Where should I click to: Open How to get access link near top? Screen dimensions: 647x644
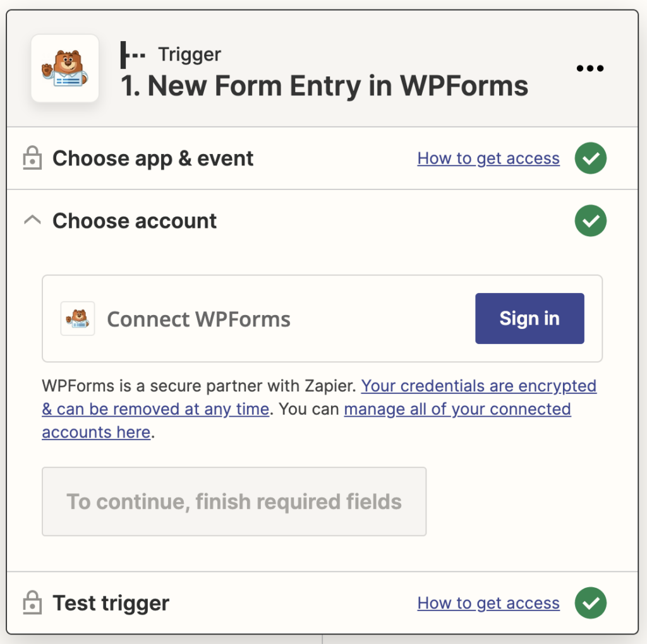(488, 158)
